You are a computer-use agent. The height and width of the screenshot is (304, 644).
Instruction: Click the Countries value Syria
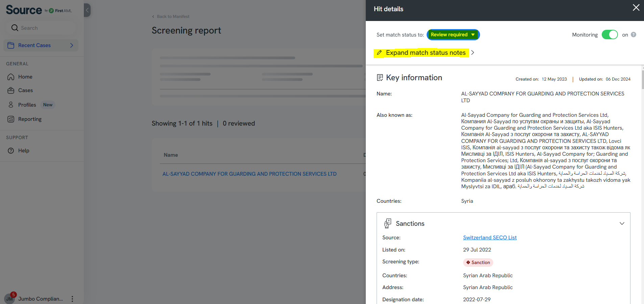pyautogui.click(x=467, y=201)
